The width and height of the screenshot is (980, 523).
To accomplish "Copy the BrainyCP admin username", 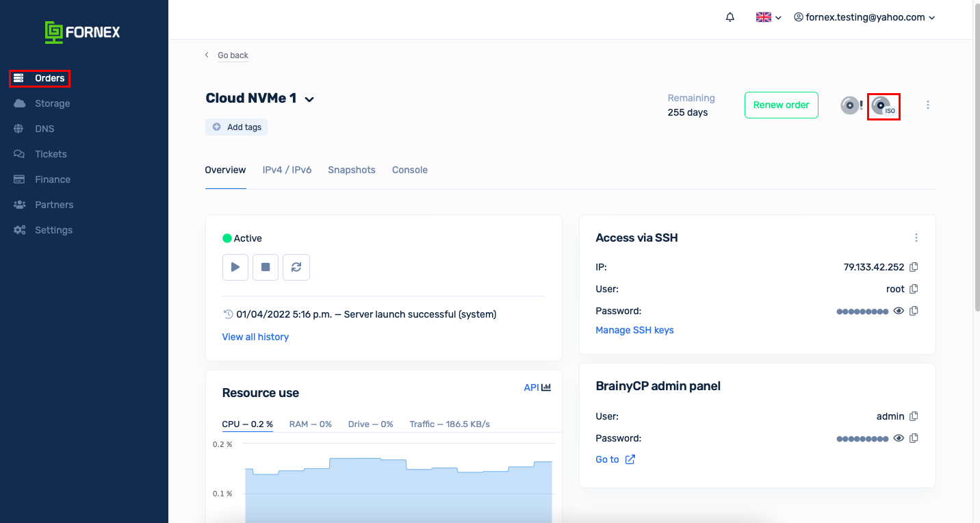I will point(914,416).
